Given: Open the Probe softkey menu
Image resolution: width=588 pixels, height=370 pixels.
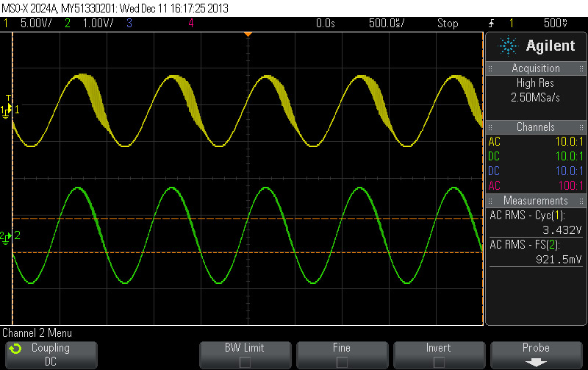Looking at the screenshot, I should [537, 355].
